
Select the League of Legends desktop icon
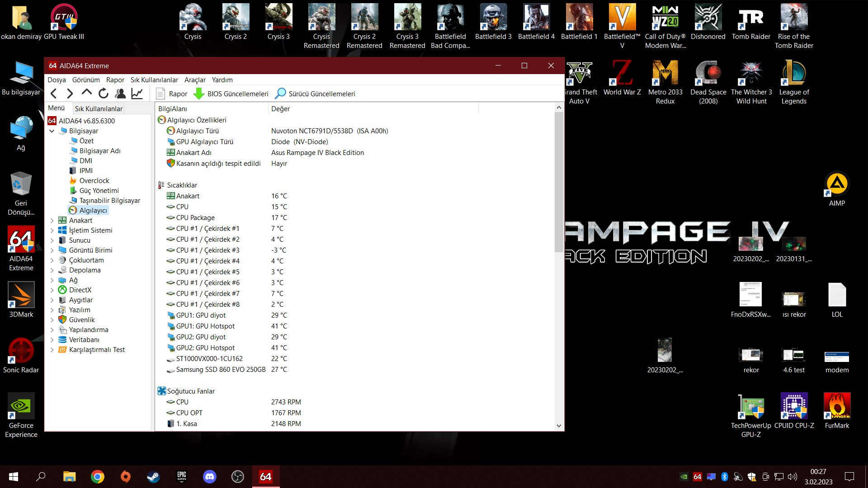(794, 82)
